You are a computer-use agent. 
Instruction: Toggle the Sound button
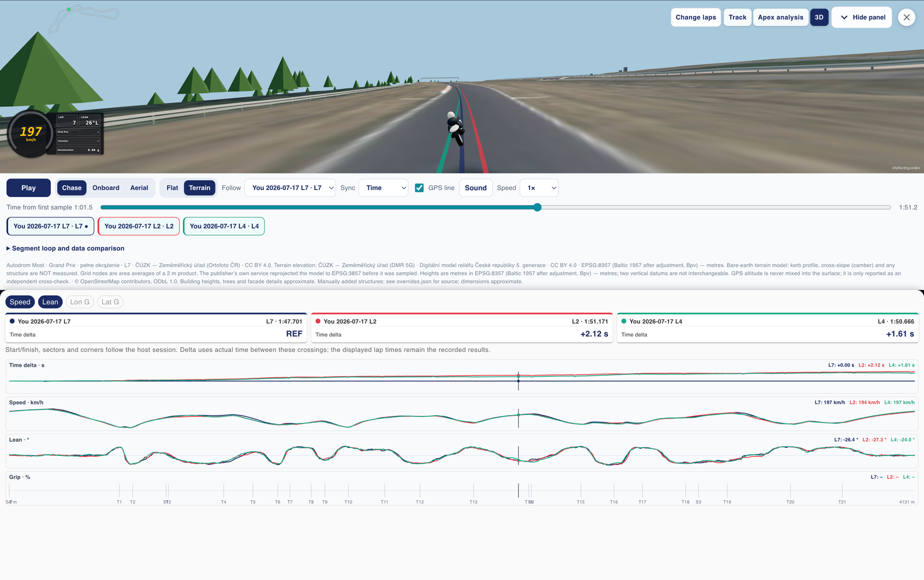coord(475,188)
